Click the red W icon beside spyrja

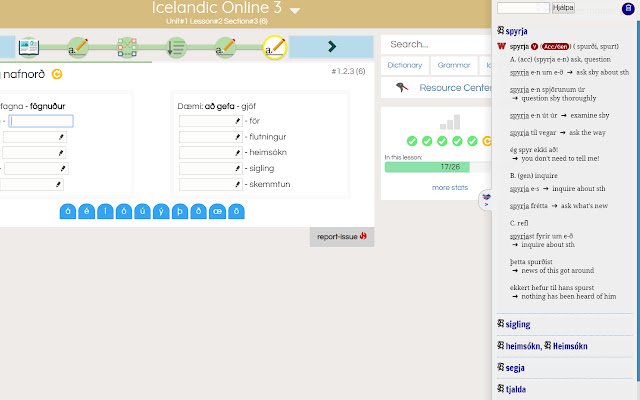(x=502, y=46)
